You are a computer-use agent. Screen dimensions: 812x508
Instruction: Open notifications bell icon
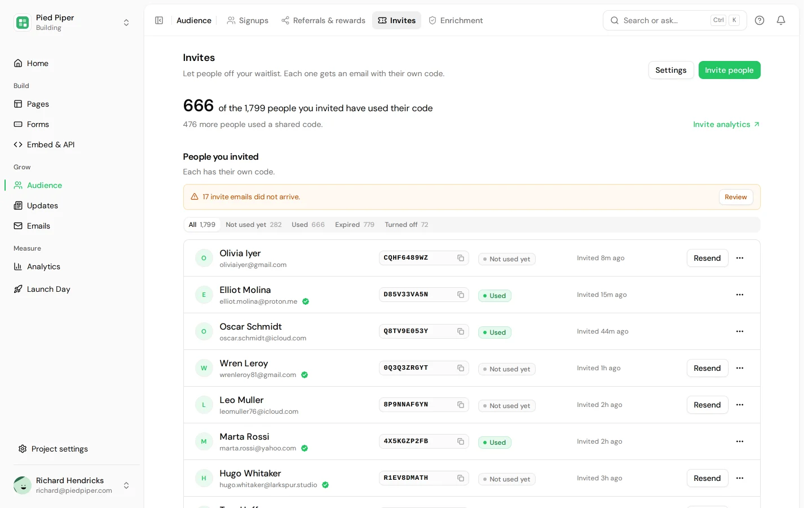click(781, 20)
